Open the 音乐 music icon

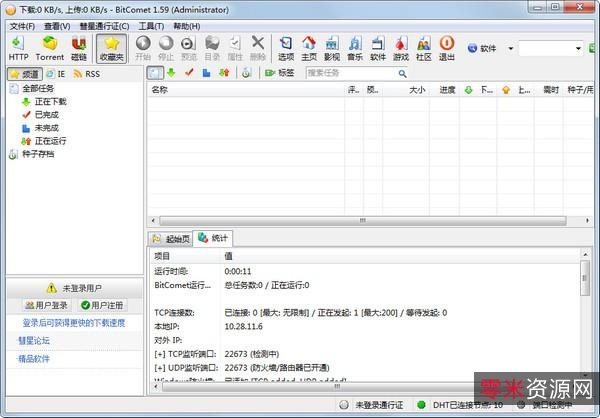pyautogui.click(x=355, y=48)
